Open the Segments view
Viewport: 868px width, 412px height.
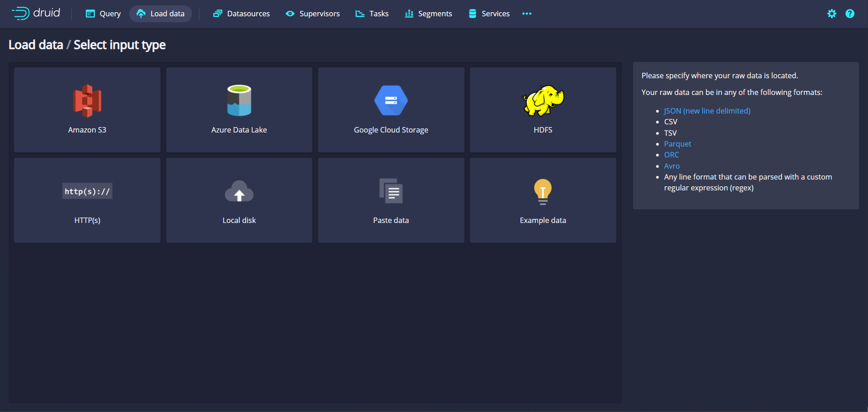pyautogui.click(x=428, y=14)
